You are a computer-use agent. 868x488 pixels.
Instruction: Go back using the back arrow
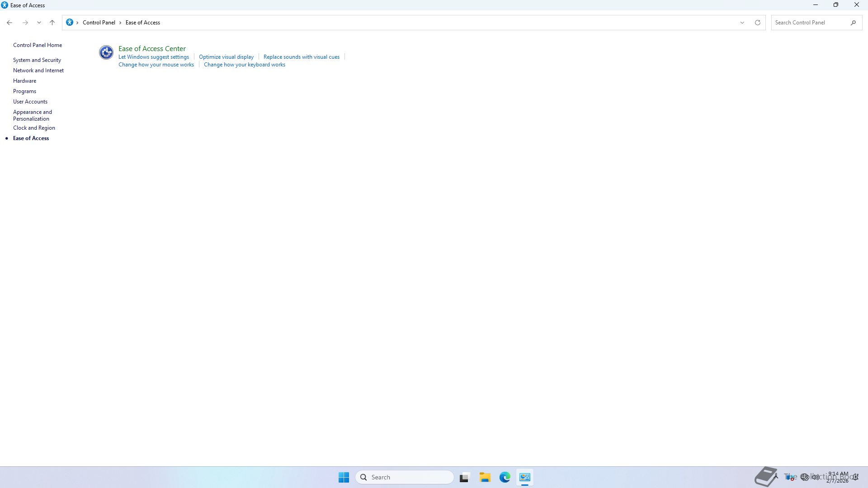pos(9,23)
